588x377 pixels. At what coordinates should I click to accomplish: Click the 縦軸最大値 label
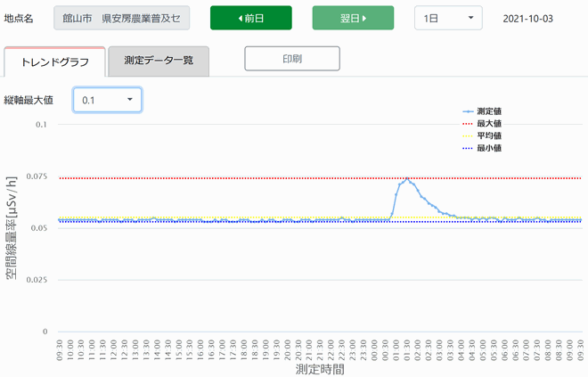29,100
